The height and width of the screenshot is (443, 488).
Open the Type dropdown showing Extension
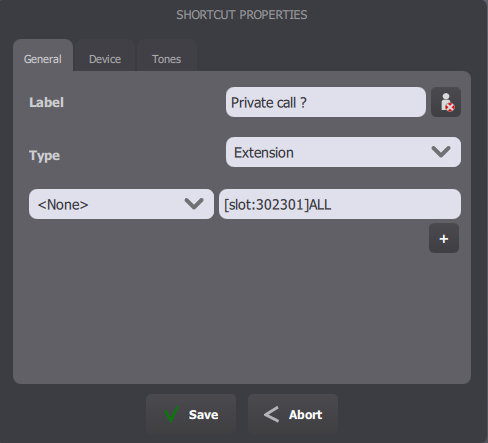343,152
